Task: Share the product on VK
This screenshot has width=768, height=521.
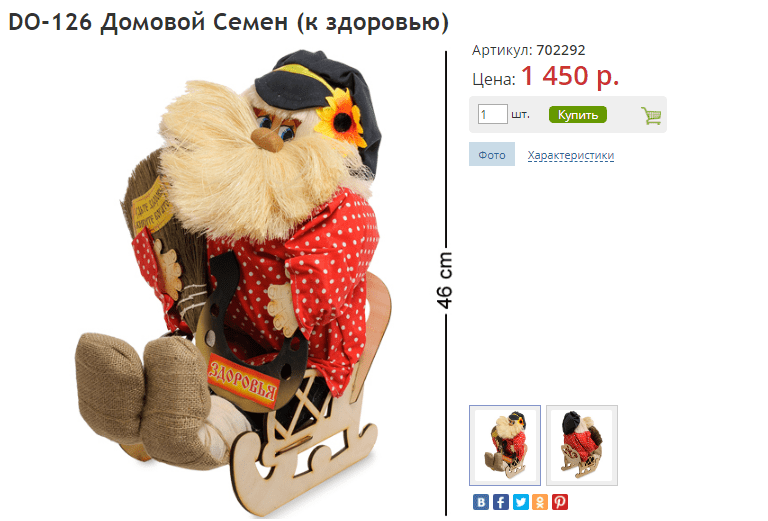Action: (481, 502)
